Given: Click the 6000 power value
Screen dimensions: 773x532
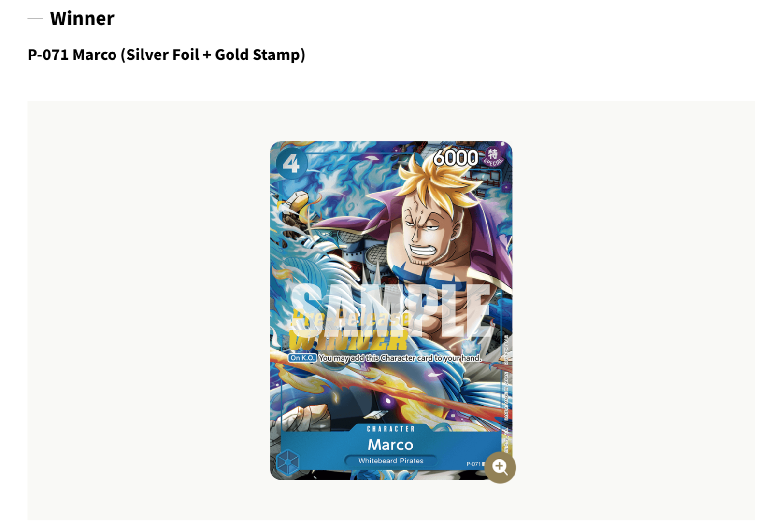Looking at the screenshot, I should [455, 157].
